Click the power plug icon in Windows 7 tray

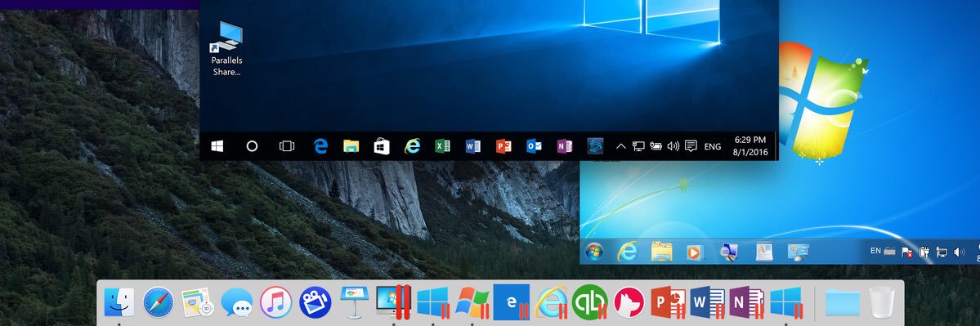pyautogui.click(x=924, y=252)
